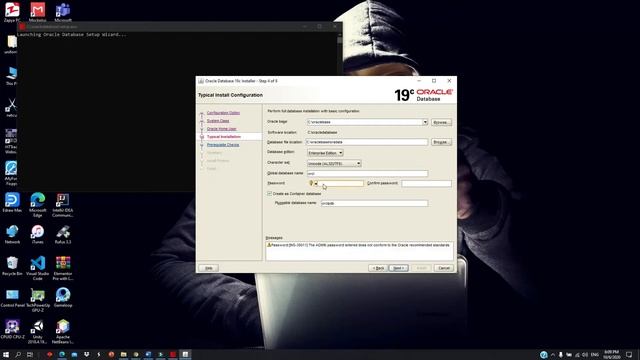
Task: Focus the Global database name field
Action: pyautogui.click(x=367, y=173)
